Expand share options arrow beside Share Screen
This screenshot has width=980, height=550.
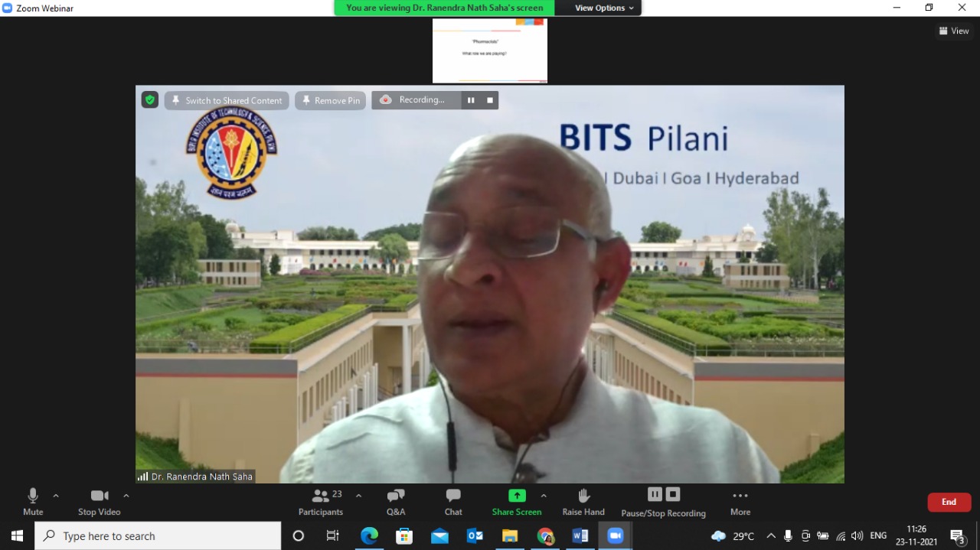coord(544,496)
